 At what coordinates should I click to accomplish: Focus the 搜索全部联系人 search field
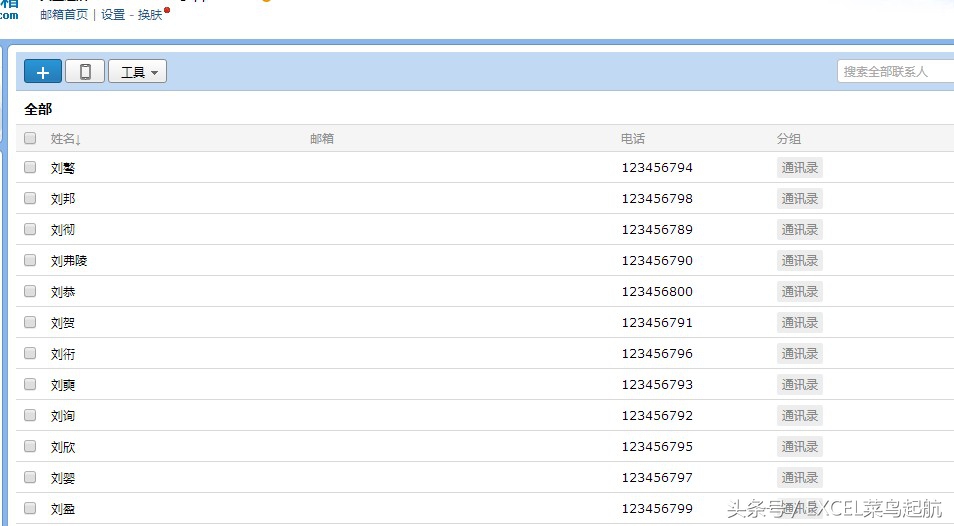896,72
